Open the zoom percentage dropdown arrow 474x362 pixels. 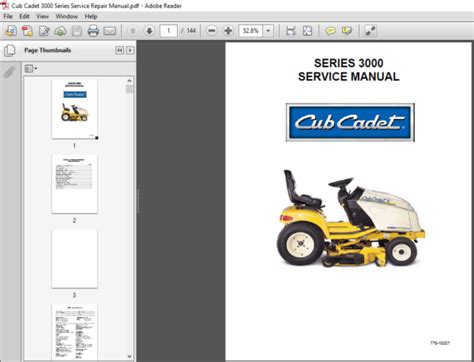(x=268, y=31)
